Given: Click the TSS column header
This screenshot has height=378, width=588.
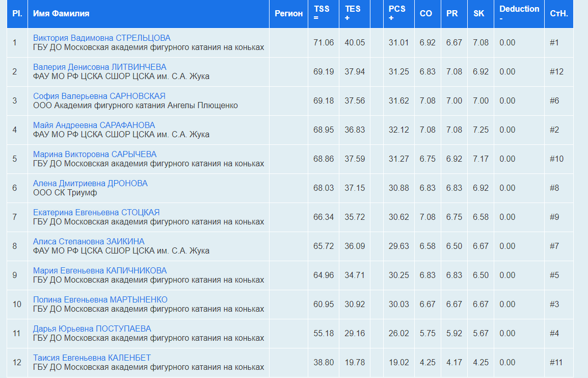Looking at the screenshot, I should coord(322,13).
